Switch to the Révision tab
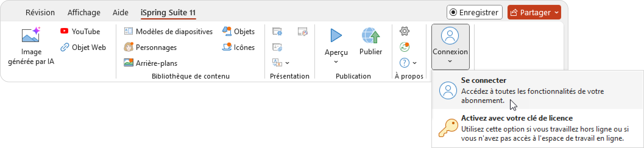 [40, 12]
